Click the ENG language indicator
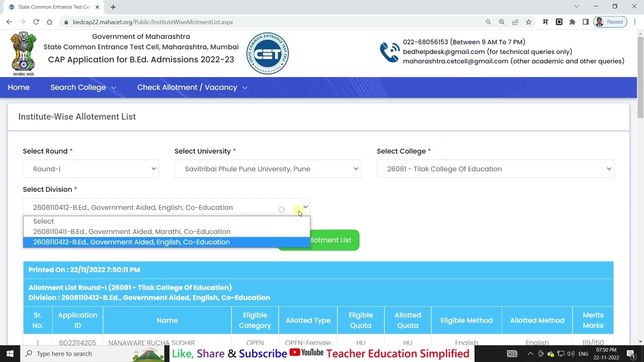Screen dimensions: 644x362 point(583,354)
